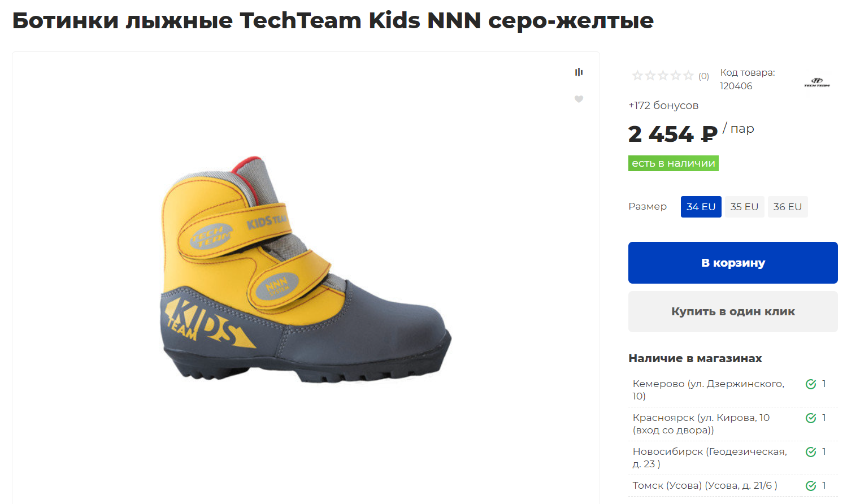Click the review count (0) next to stars
Screen dimensions: 860x504
pos(703,76)
